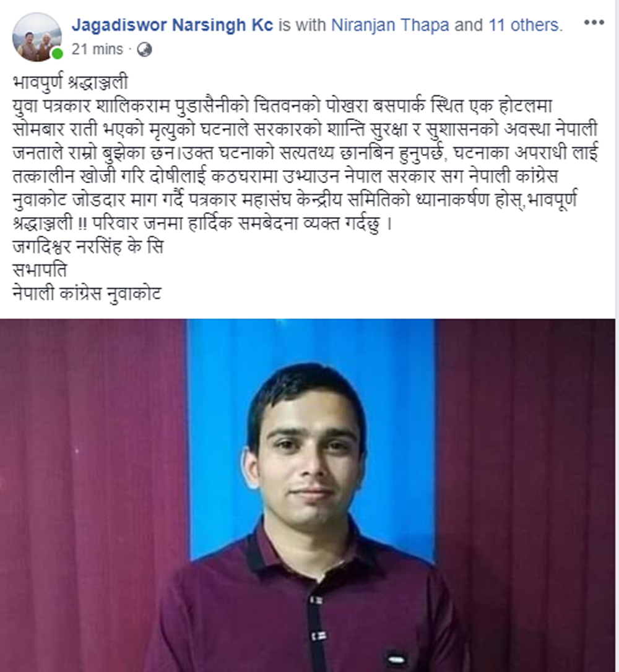Click the closing line नेपाली कांग्रेस नुवाकोट
This screenshot has height=672, width=619.
pyautogui.click(x=87, y=294)
